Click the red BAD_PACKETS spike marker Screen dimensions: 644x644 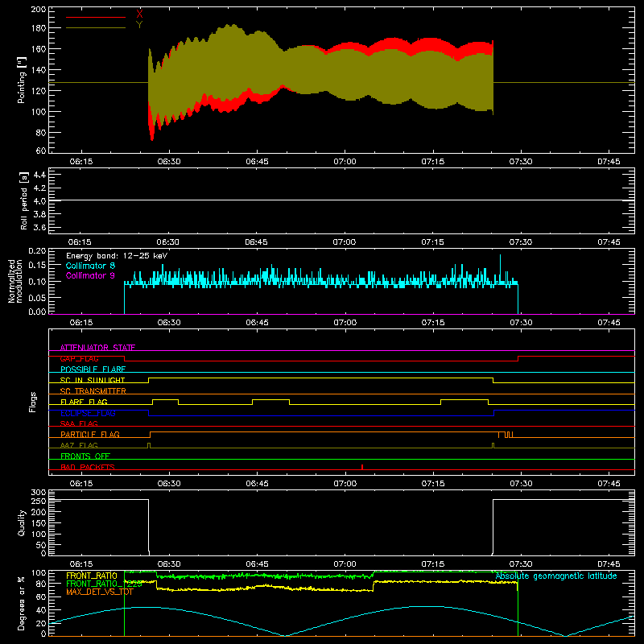(361, 467)
